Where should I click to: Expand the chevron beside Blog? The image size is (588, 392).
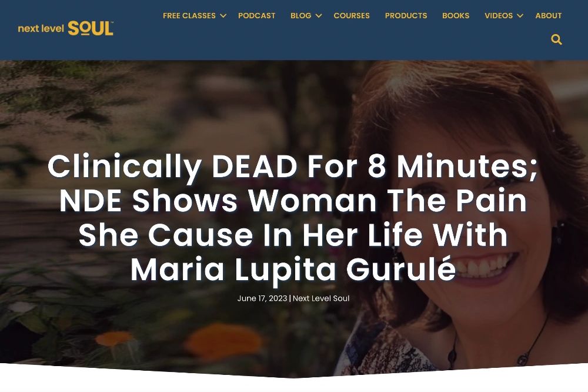tap(318, 16)
